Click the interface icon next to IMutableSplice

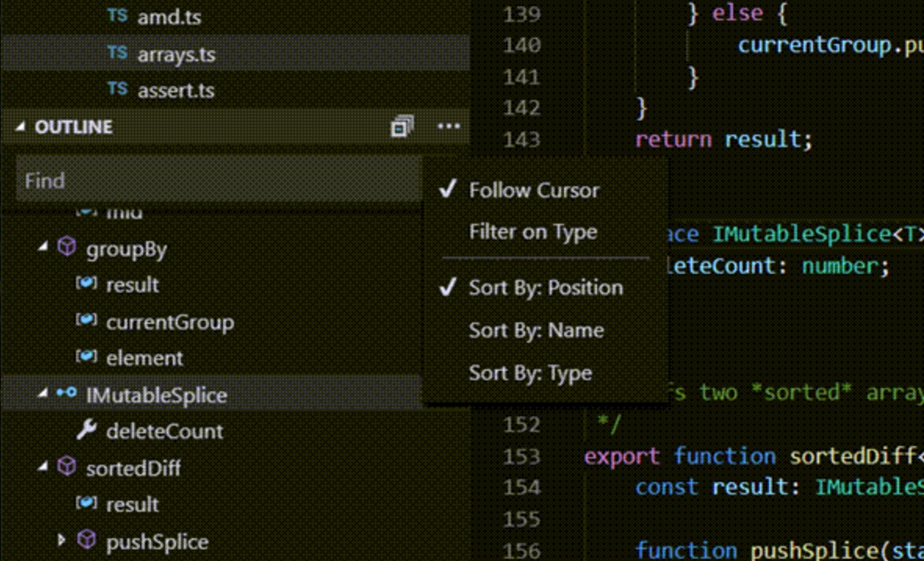tap(66, 393)
